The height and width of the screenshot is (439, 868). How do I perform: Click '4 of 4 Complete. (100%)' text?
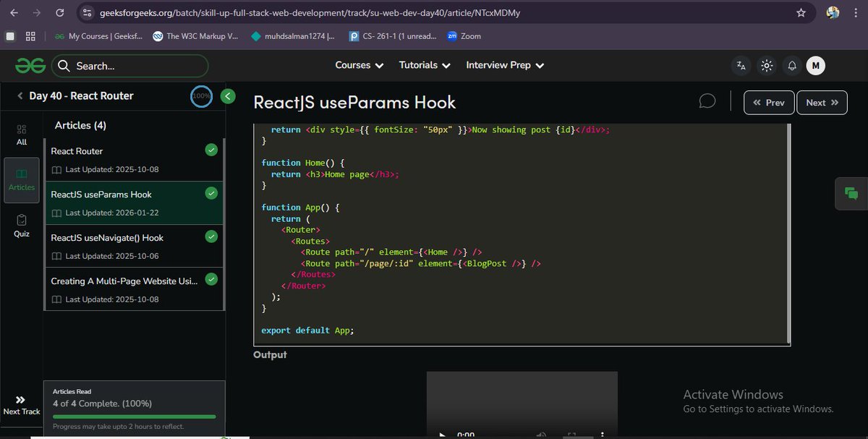[x=102, y=404]
